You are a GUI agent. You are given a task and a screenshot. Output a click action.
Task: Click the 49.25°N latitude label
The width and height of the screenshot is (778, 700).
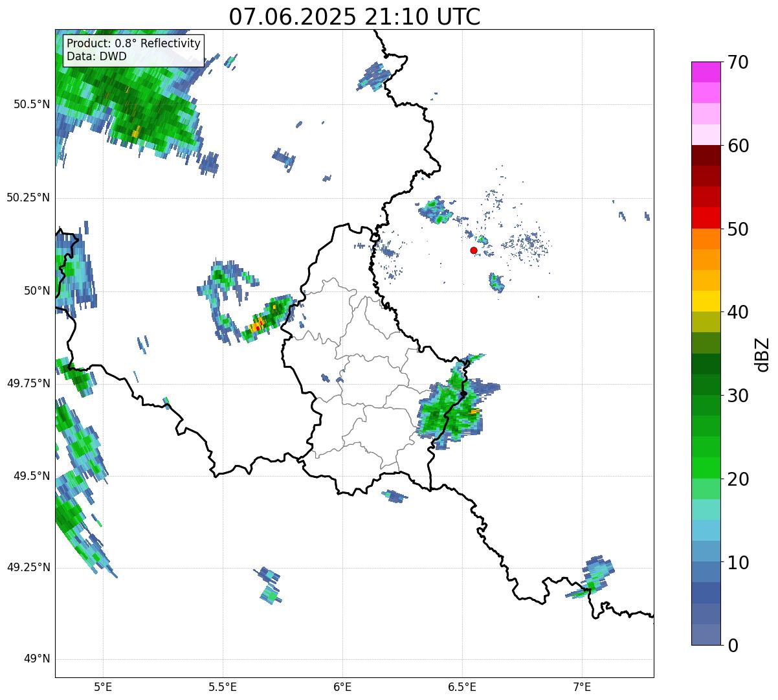[28, 568]
